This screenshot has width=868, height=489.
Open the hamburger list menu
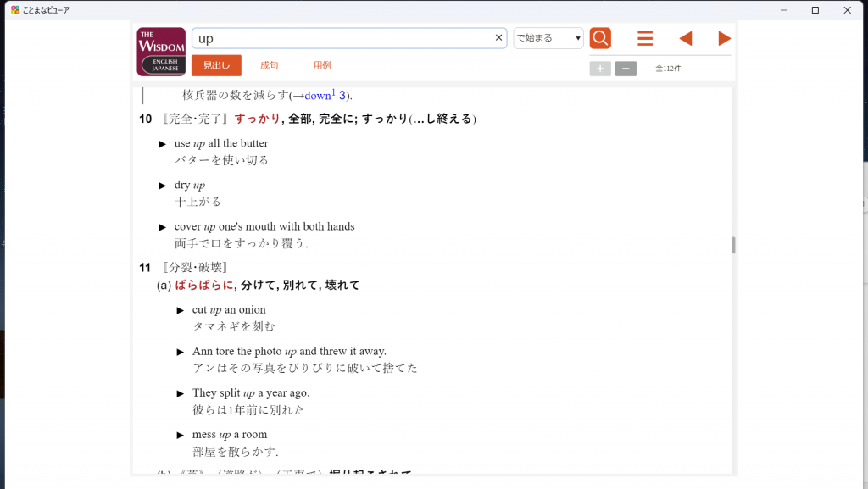645,39
